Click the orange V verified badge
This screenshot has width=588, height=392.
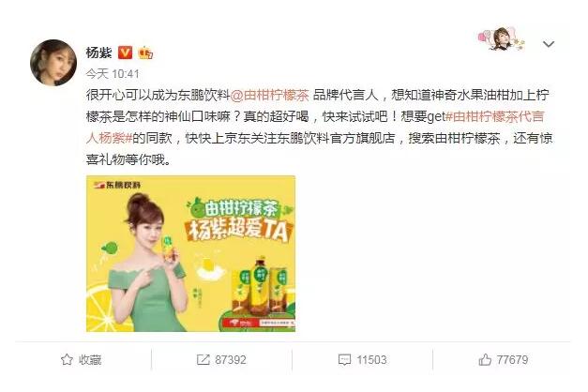point(125,53)
